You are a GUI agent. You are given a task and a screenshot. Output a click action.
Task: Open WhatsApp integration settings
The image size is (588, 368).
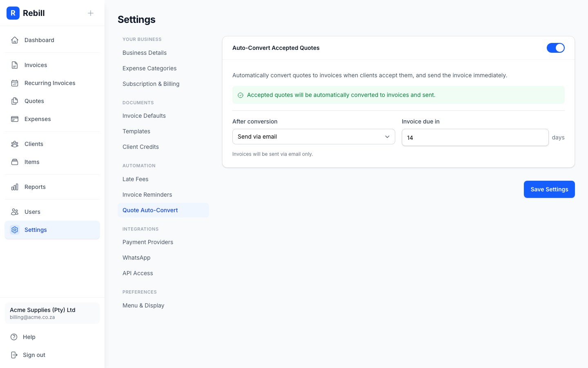[x=136, y=257]
